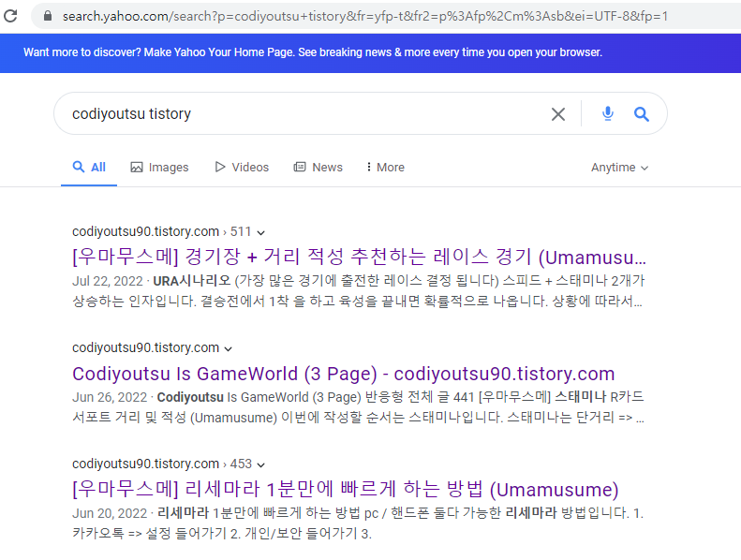This screenshot has height=560, width=741.
Task: Click the browser address bar URL
Action: tap(364, 16)
